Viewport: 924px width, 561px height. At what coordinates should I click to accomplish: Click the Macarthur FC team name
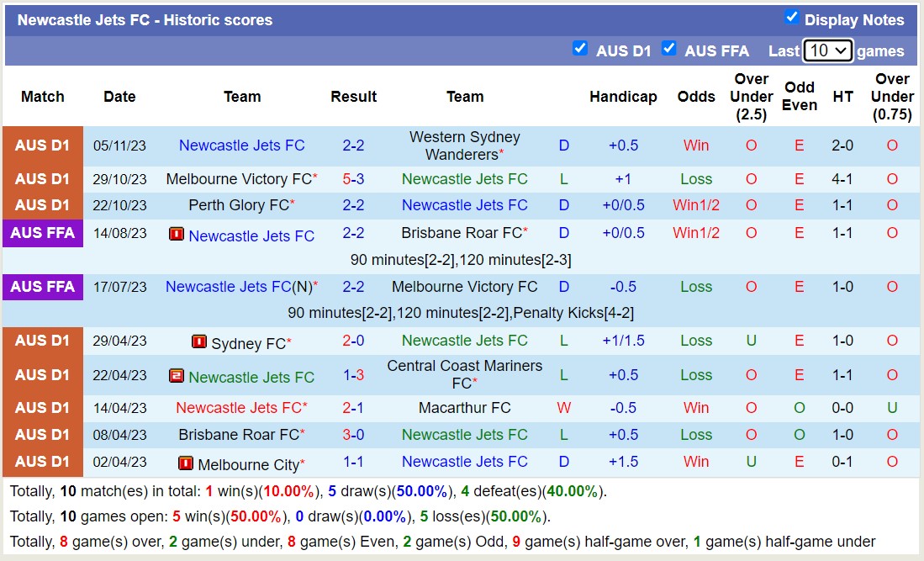coord(464,407)
